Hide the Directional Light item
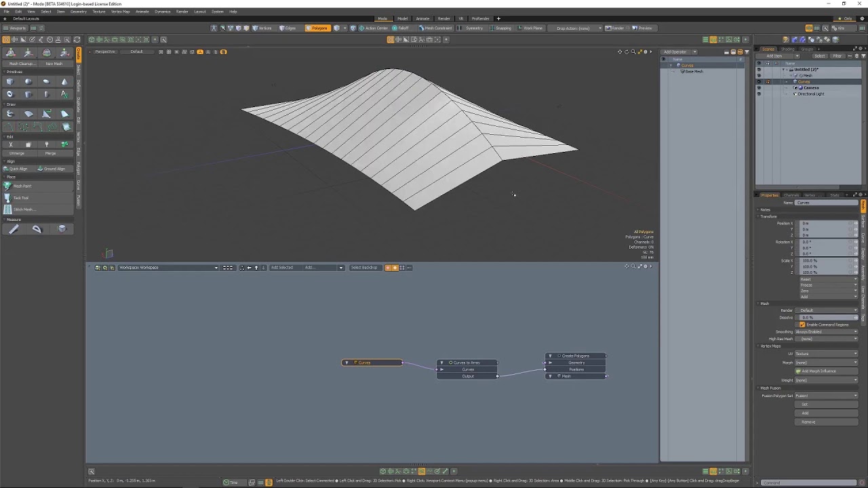This screenshot has width=868, height=488. (x=759, y=94)
